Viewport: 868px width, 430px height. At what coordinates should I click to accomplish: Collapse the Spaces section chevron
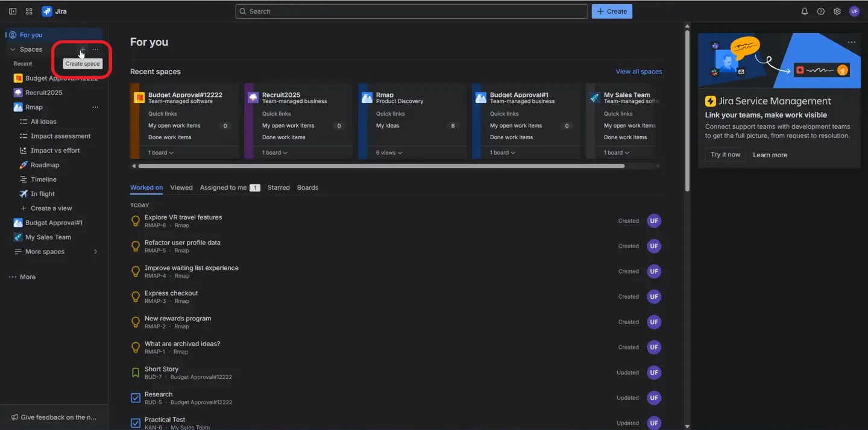pyautogui.click(x=13, y=49)
